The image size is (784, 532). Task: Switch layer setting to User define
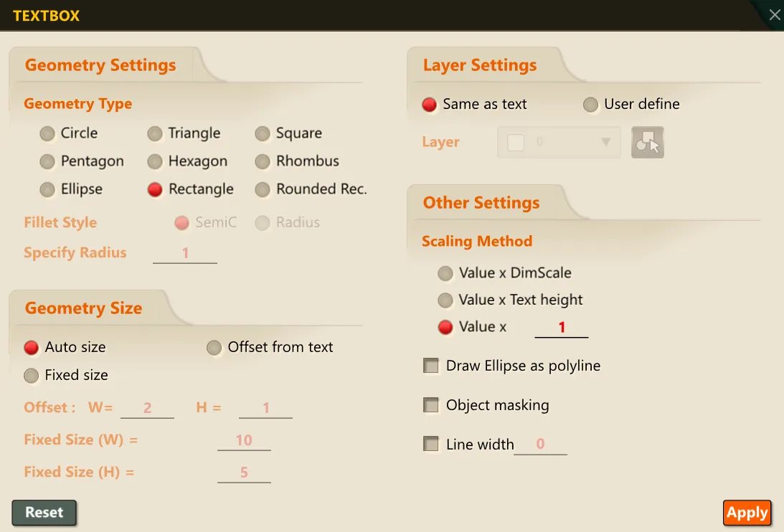tap(590, 105)
